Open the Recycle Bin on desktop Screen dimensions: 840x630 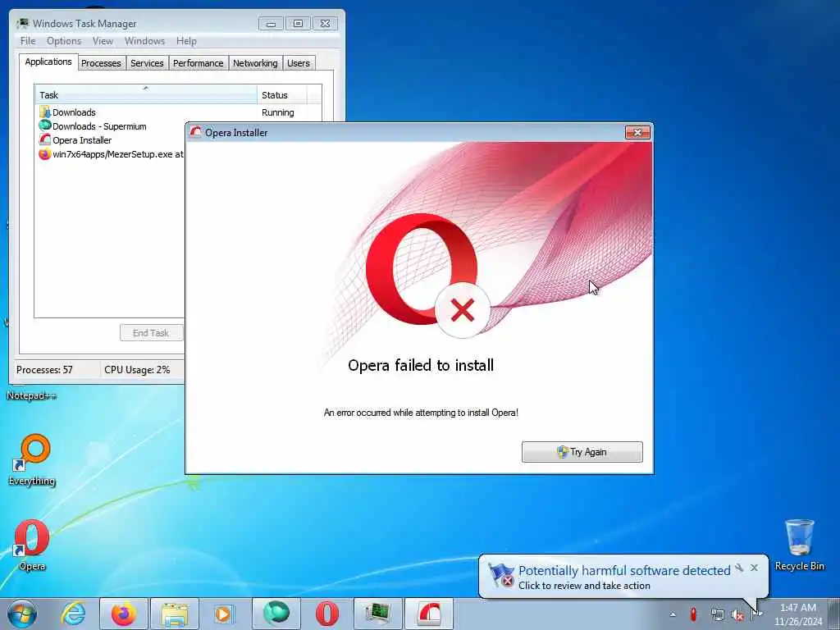799,545
